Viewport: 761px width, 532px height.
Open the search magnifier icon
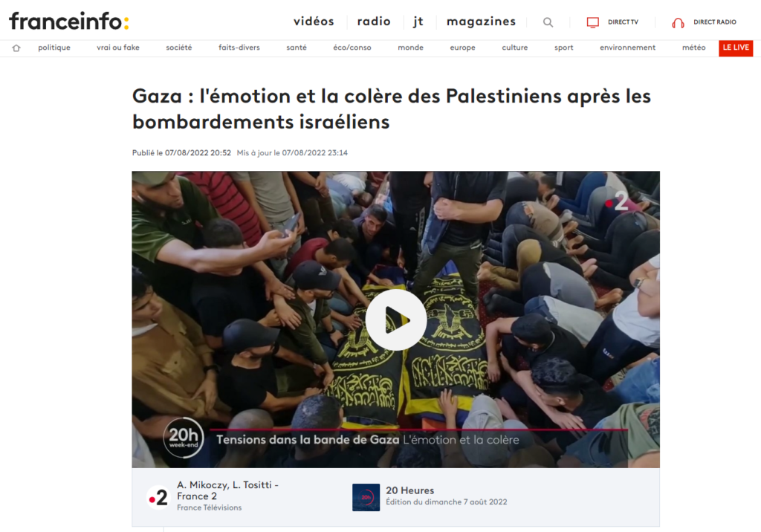click(x=548, y=22)
